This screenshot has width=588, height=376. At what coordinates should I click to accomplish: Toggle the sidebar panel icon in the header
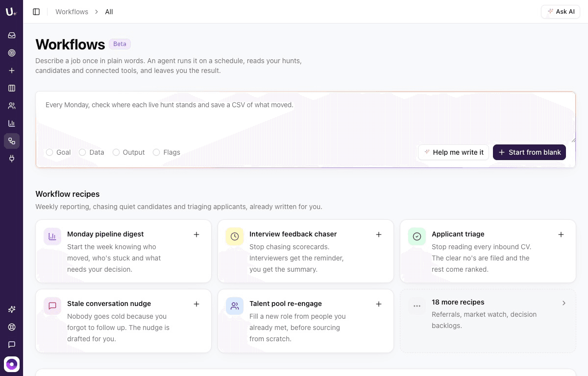coord(36,12)
